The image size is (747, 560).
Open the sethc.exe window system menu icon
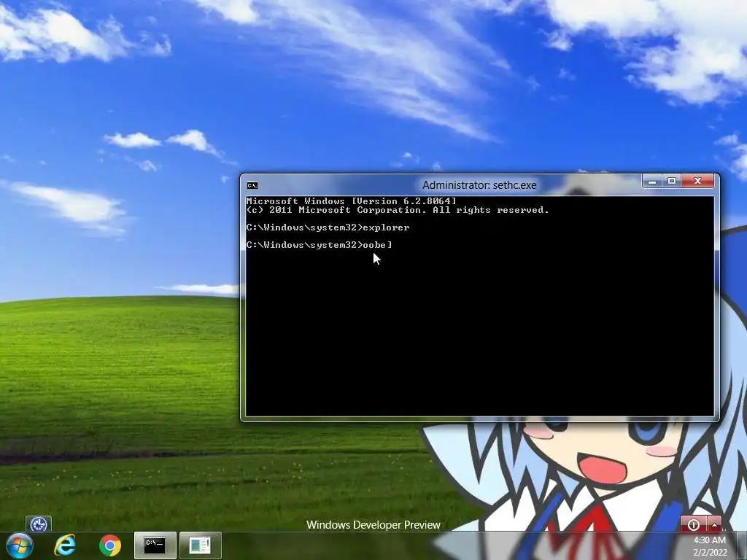pyautogui.click(x=252, y=185)
